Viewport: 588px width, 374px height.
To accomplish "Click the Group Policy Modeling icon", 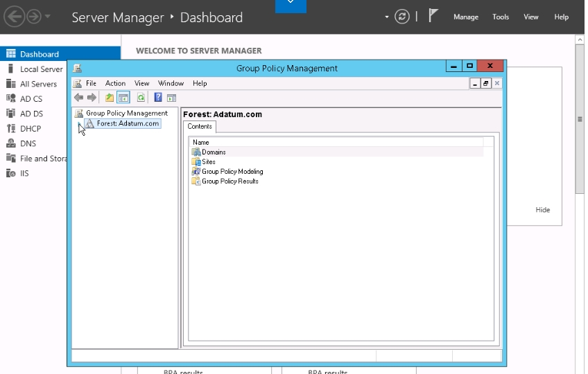I will point(196,172).
